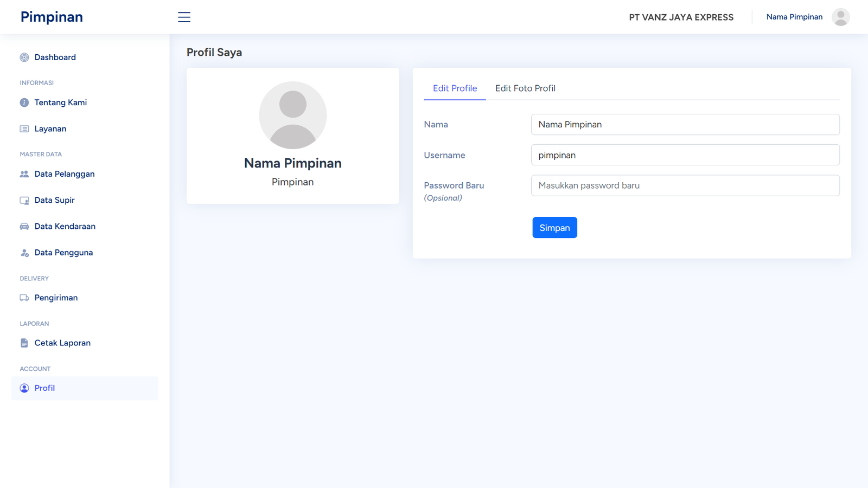Viewport: 868px width, 488px height.
Task: Click the header avatar image
Action: click(x=840, y=17)
